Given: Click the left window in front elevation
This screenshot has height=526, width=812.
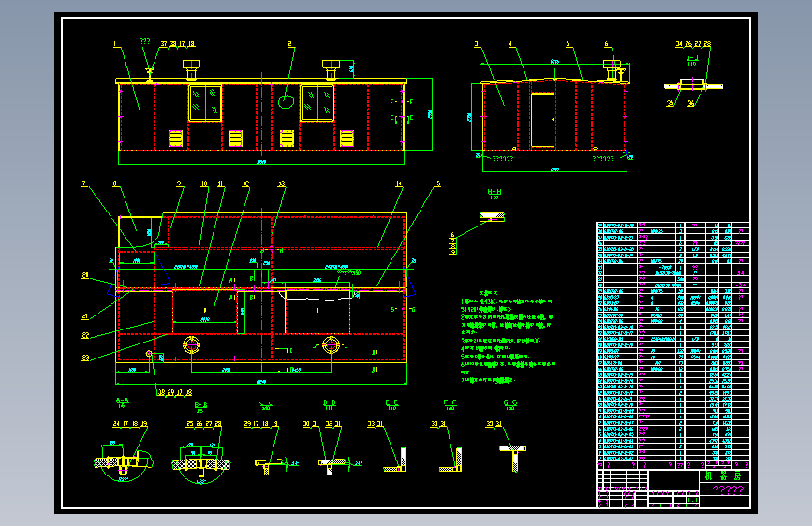Looking at the screenshot, I should 205,103.
